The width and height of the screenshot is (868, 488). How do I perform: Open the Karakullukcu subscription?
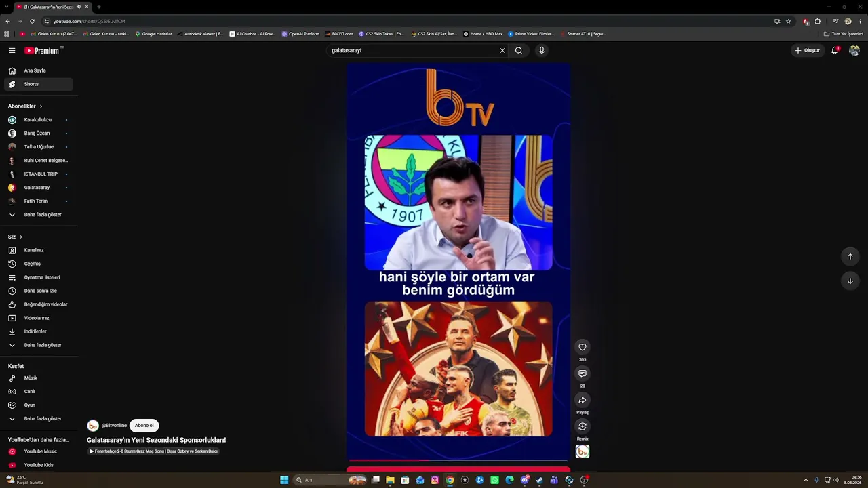39,120
